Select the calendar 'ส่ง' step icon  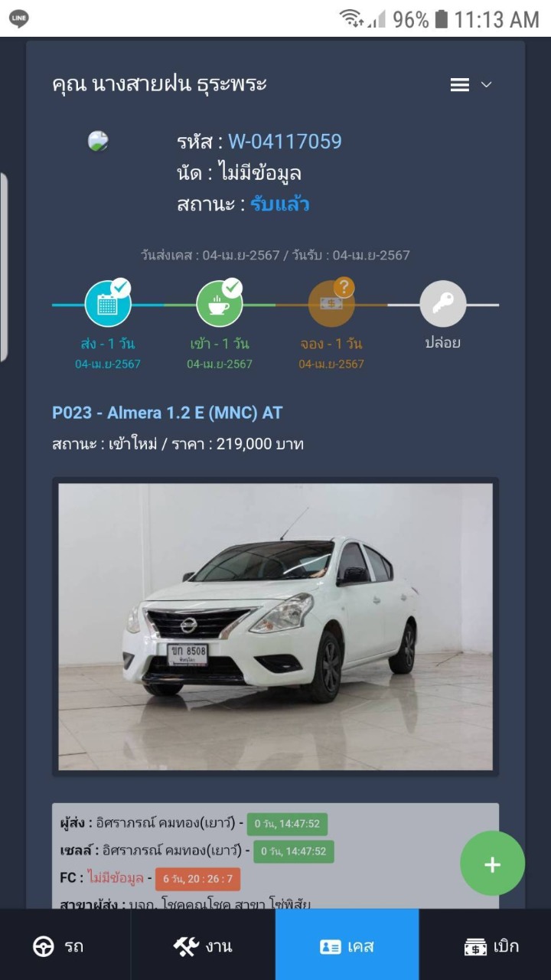(x=108, y=304)
